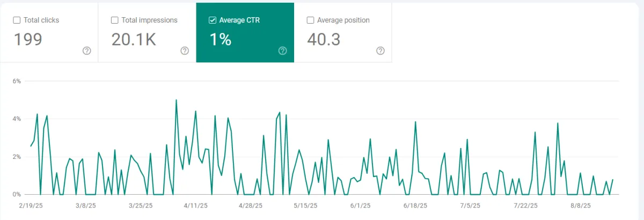Click the 7/22/25 date axis label
This screenshot has width=644, height=220.
525,206
